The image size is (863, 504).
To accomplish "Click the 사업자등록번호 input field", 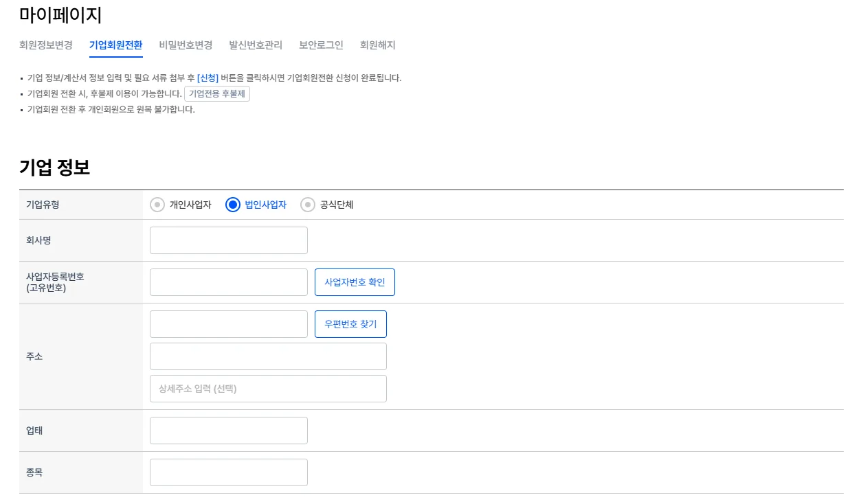I will (x=228, y=282).
